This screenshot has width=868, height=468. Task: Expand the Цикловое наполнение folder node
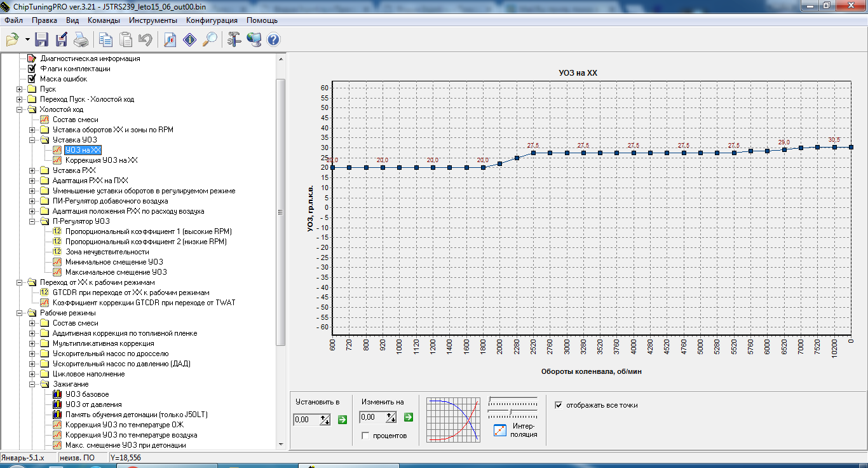32,374
